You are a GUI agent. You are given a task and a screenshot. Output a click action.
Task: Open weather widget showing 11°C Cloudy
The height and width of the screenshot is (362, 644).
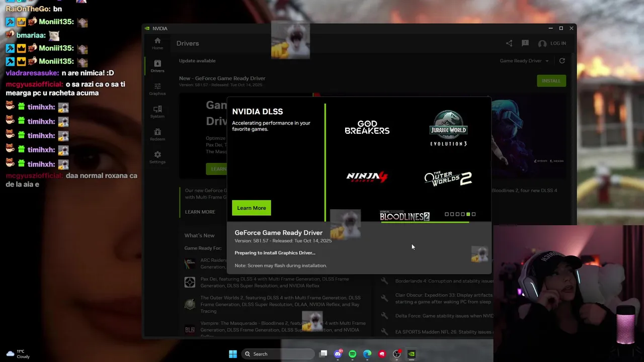click(18, 354)
